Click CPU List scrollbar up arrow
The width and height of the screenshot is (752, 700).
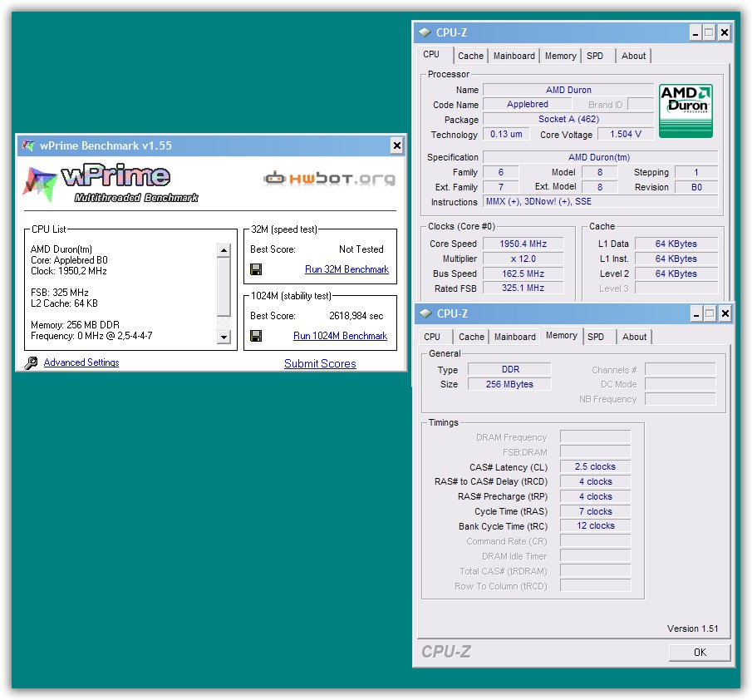tap(224, 250)
